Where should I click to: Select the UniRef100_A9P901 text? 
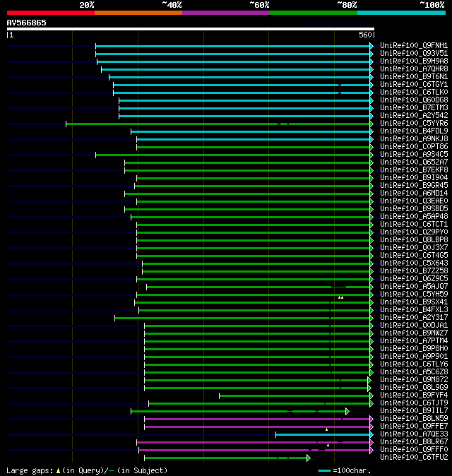coord(414,357)
